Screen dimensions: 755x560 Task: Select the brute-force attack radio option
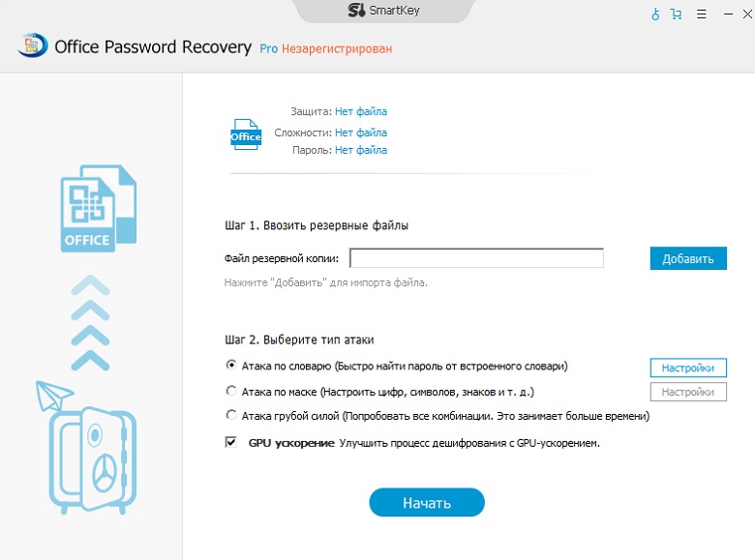pos(230,416)
